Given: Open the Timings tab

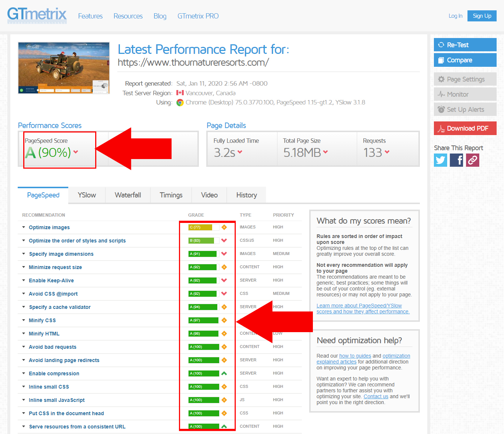Looking at the screenshot, I should click(x=171, y=195).
